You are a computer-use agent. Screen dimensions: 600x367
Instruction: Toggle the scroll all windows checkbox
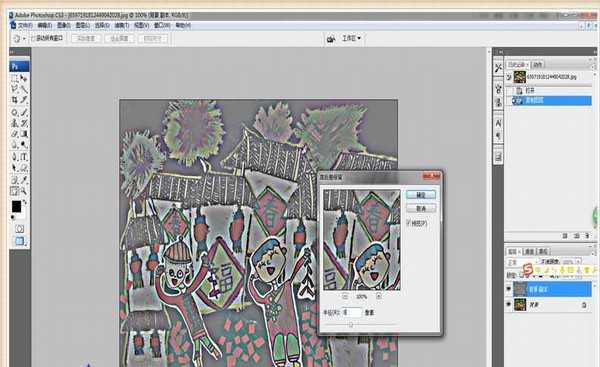click(33, 38)
